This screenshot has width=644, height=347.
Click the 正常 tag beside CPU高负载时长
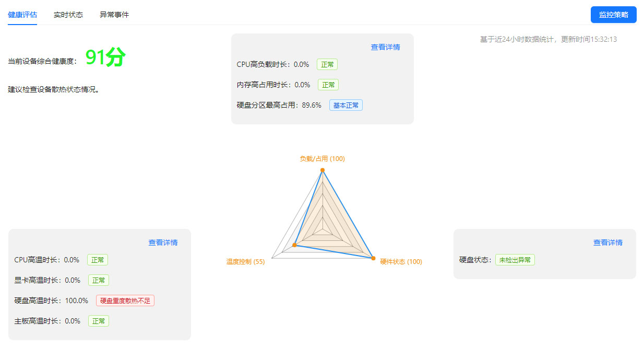point(327,64)
